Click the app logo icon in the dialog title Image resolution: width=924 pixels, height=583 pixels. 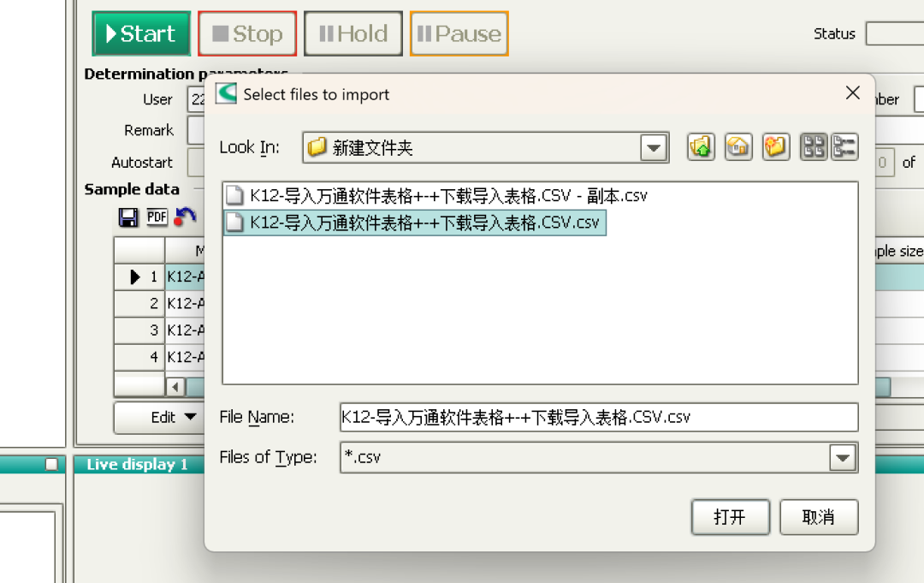(226, 93)
